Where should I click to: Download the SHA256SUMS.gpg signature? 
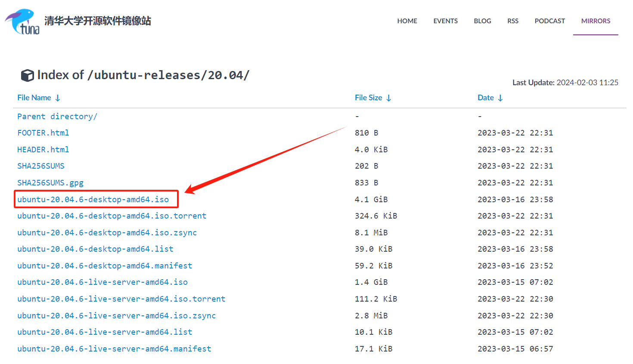[50, 182]
